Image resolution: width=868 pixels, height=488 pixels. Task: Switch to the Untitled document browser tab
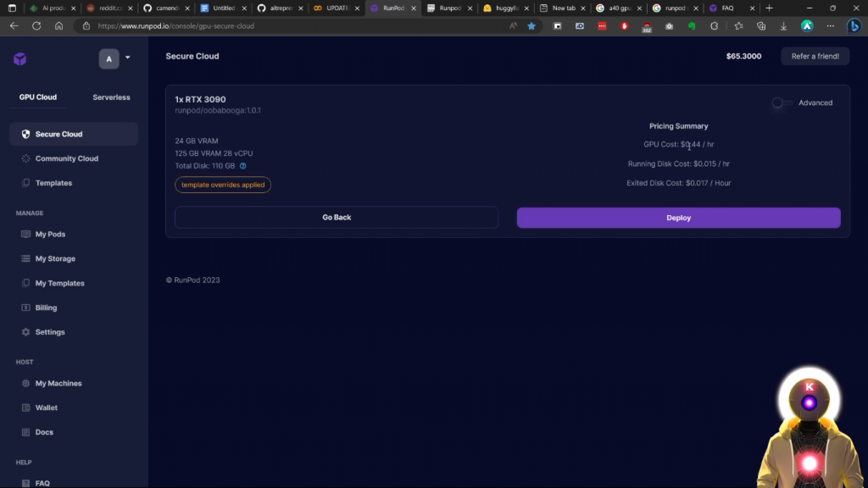pos(224,8)
